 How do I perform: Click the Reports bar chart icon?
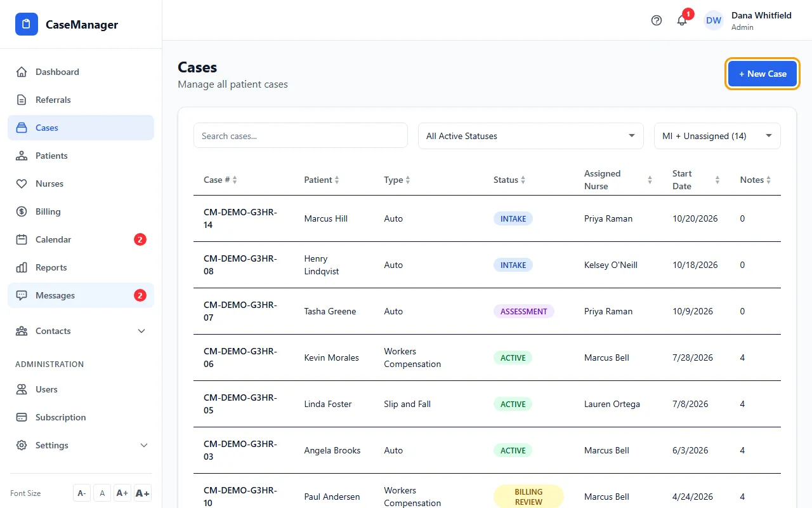pyautogui.click(x=22, y=267)
